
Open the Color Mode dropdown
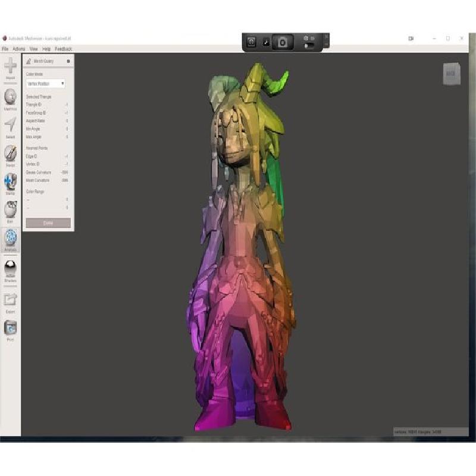click(45, 83)
